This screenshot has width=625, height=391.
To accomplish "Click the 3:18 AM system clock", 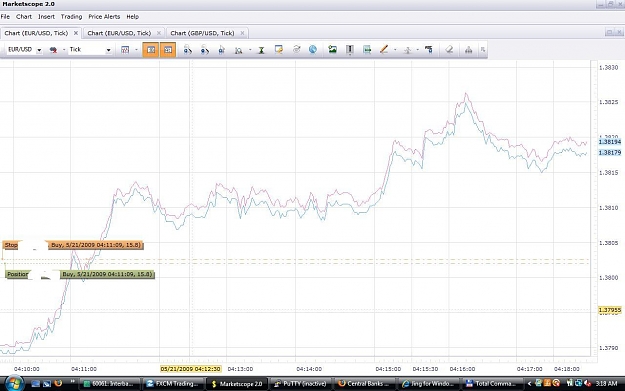I will tap(606, 384).
